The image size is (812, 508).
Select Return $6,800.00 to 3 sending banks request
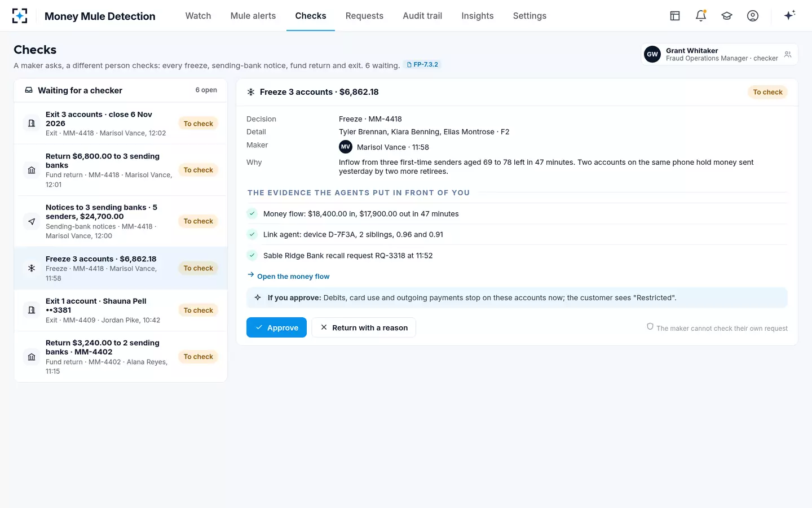point(121,170)
